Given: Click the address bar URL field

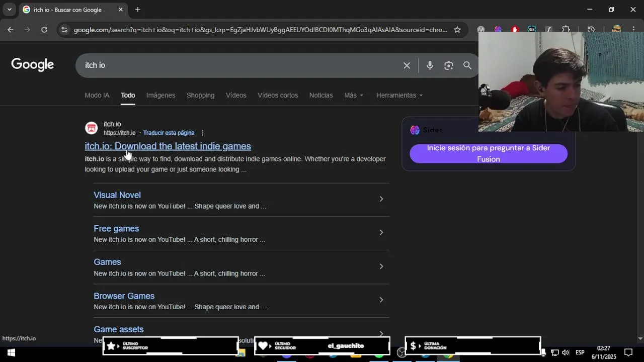Looking at the screenshot, I should pyautogui.click(x=260, y=30).
